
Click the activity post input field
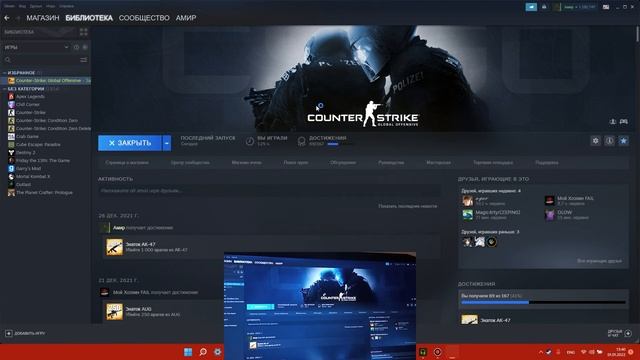pyautogui.click(x=269, y=191)
